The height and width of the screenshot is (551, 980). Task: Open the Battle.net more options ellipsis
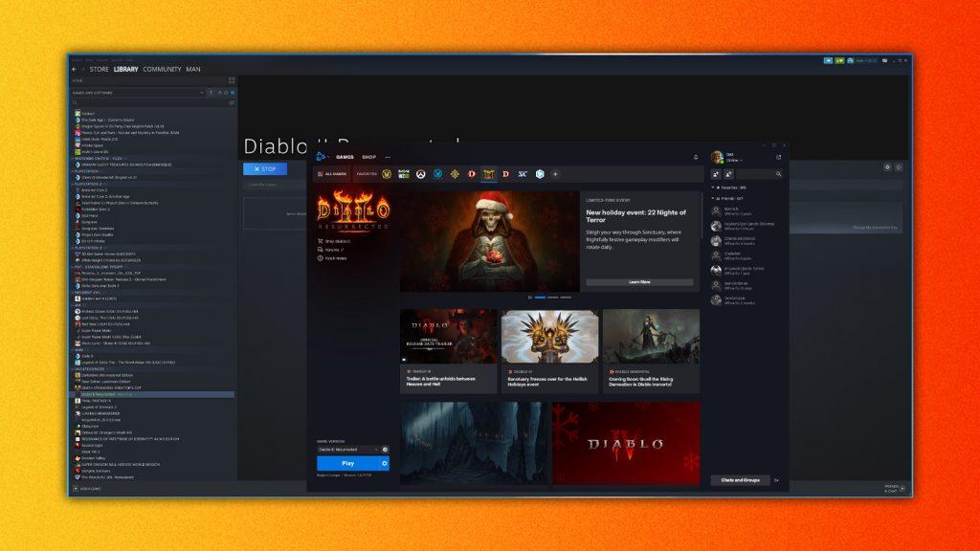pyautogui.click(x=388, y=158)
